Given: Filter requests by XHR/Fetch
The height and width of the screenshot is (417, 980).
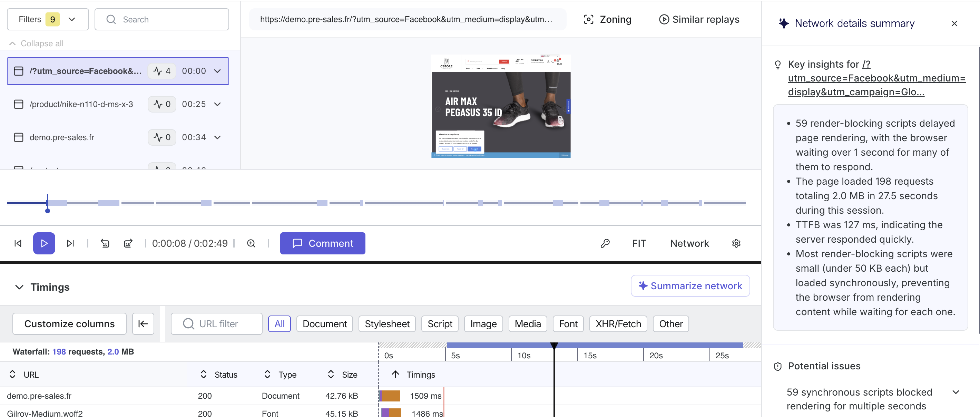Looking at the screenshot, I should (618, 324).
